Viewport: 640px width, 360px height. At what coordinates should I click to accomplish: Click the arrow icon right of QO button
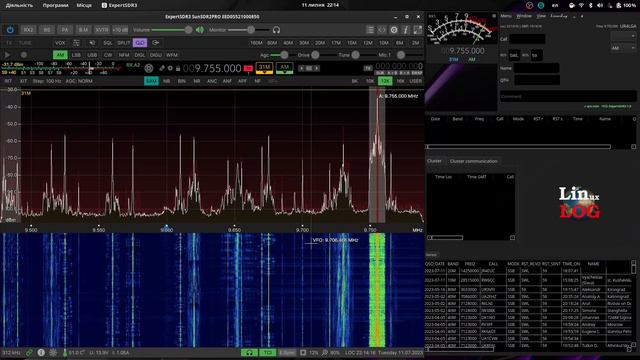tap(156, 42)
